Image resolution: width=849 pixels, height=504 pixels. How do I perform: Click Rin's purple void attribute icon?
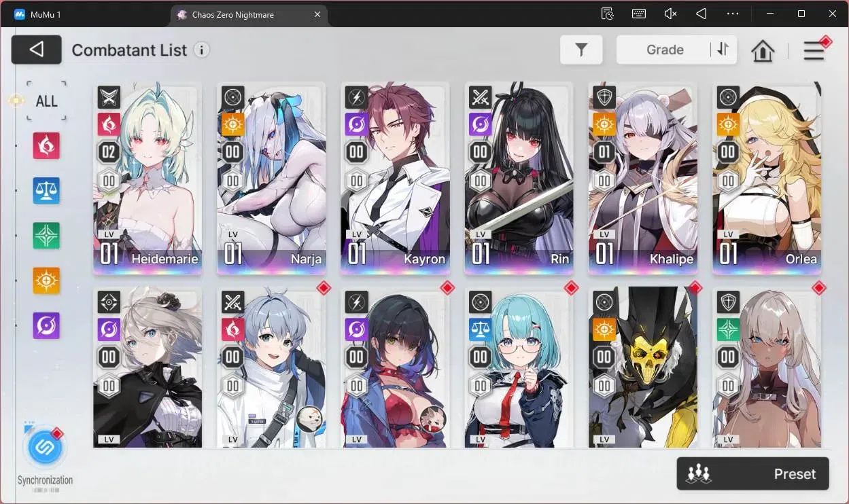(x=480, y=124)
